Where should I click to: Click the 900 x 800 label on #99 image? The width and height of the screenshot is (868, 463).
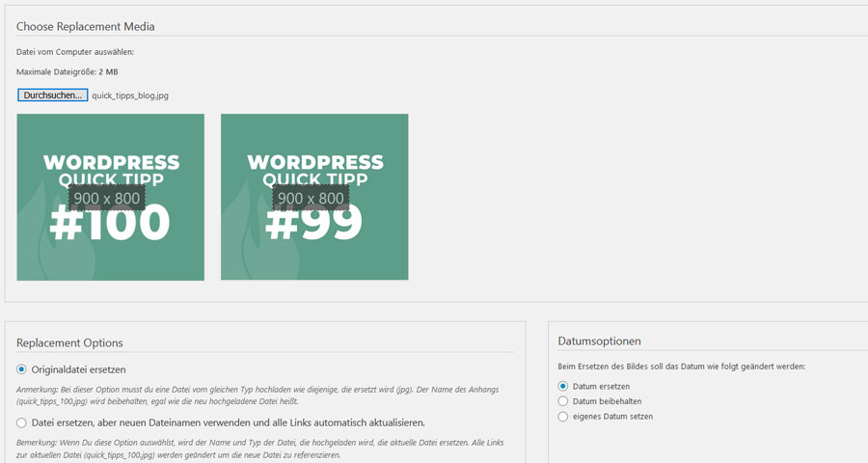pyautogui.click(x=311, y=199)
